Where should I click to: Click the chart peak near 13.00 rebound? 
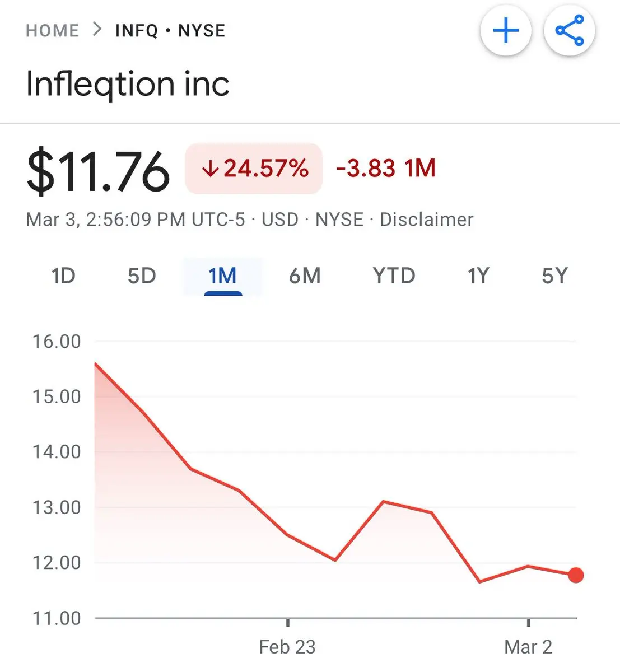[x=384, y=501]
